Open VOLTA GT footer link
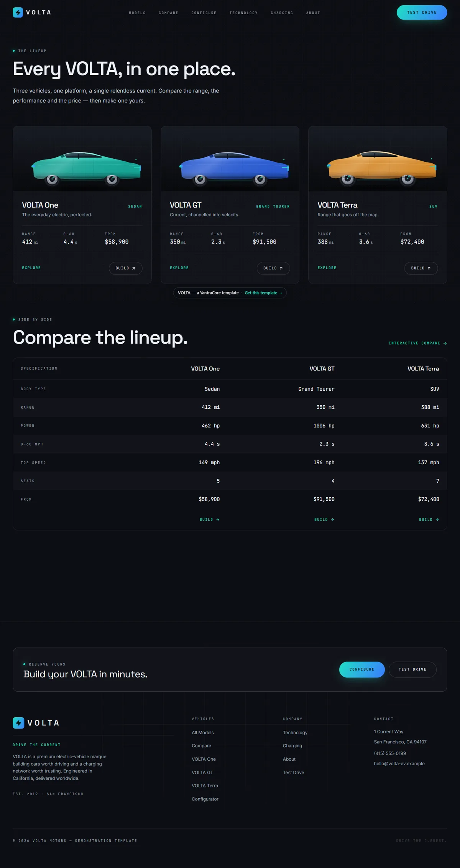The width and height of the screenshot is (460, 868). tap(202, 773)
